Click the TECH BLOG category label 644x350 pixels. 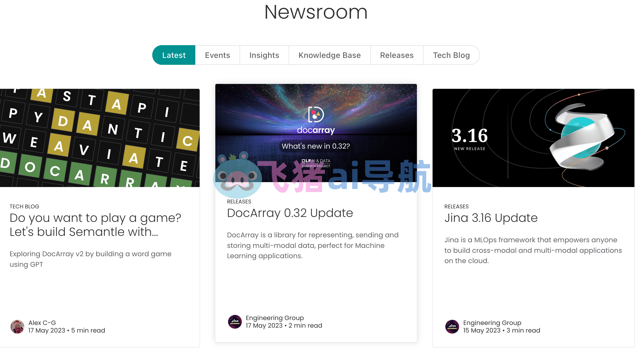coord(24,206)
